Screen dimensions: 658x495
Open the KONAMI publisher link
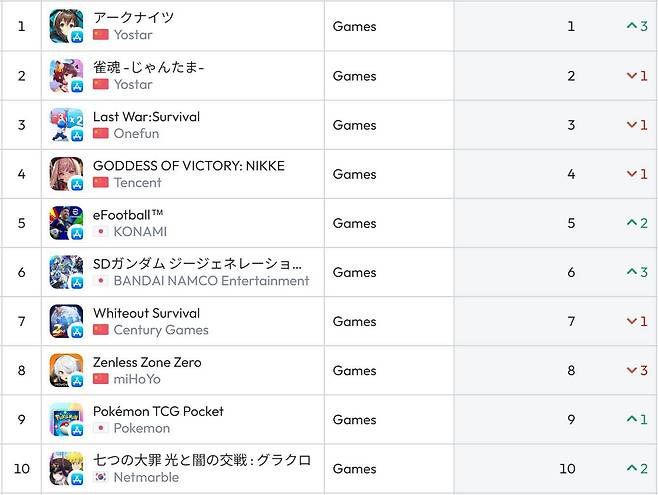140,232
